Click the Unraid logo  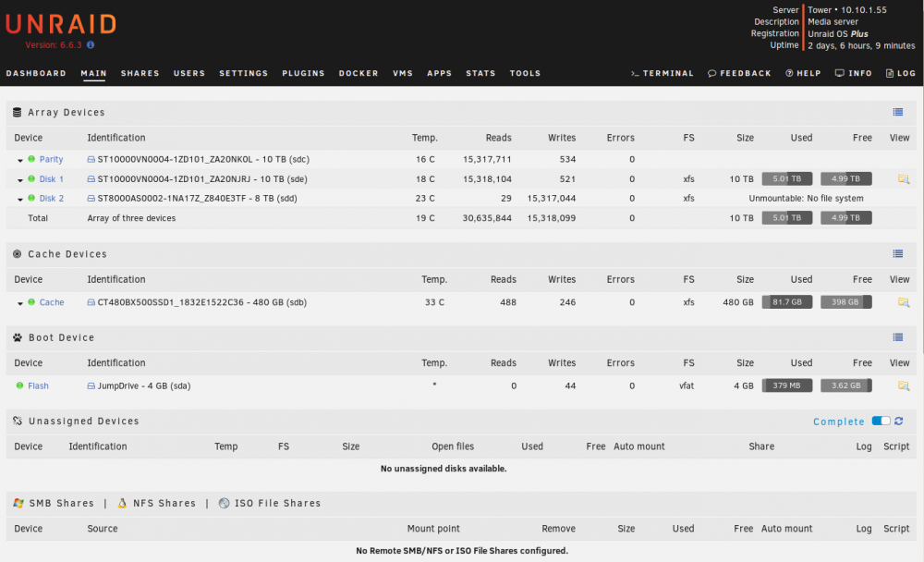point(61,25)
